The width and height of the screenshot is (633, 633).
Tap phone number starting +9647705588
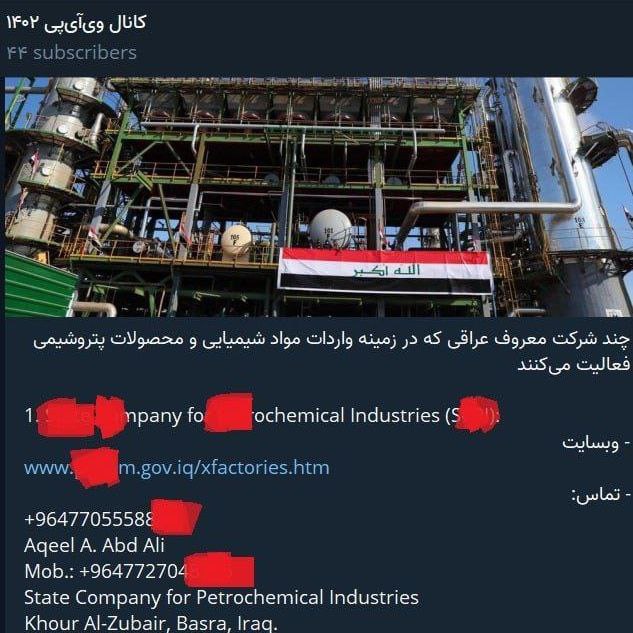[x=112, y=519]
